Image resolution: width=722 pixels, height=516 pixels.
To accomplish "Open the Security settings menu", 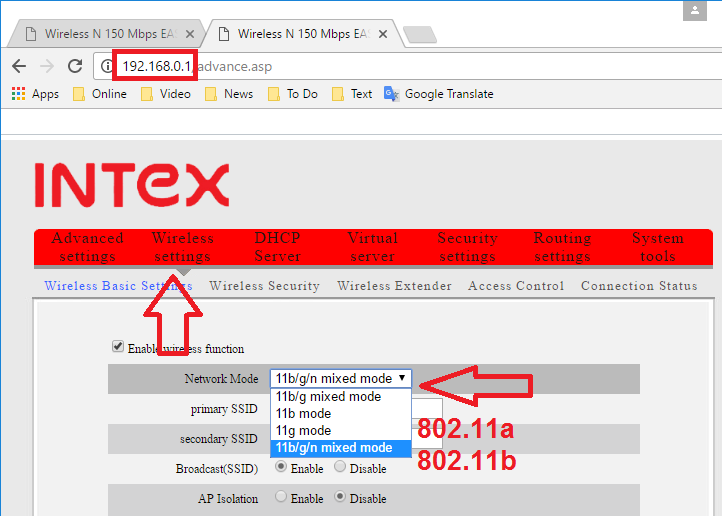I will tap(467, 247).
